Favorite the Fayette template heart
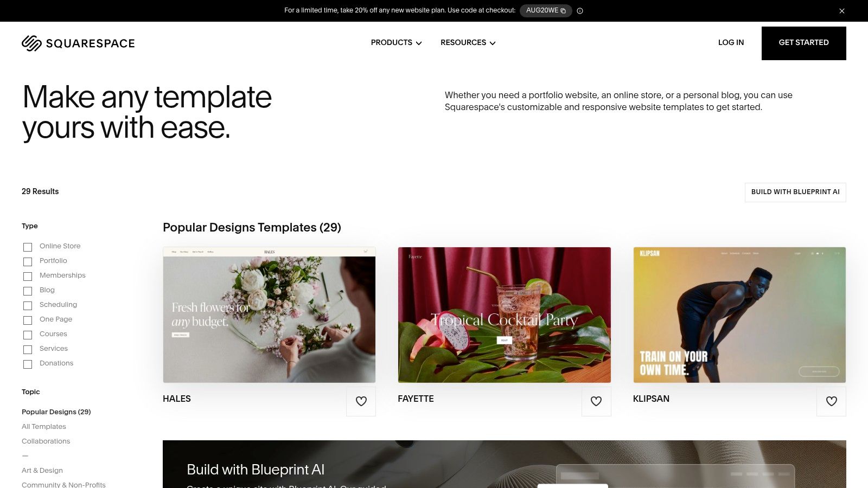Image resolution: width=868 pixels, height=488 pixels. click(596, 401)
